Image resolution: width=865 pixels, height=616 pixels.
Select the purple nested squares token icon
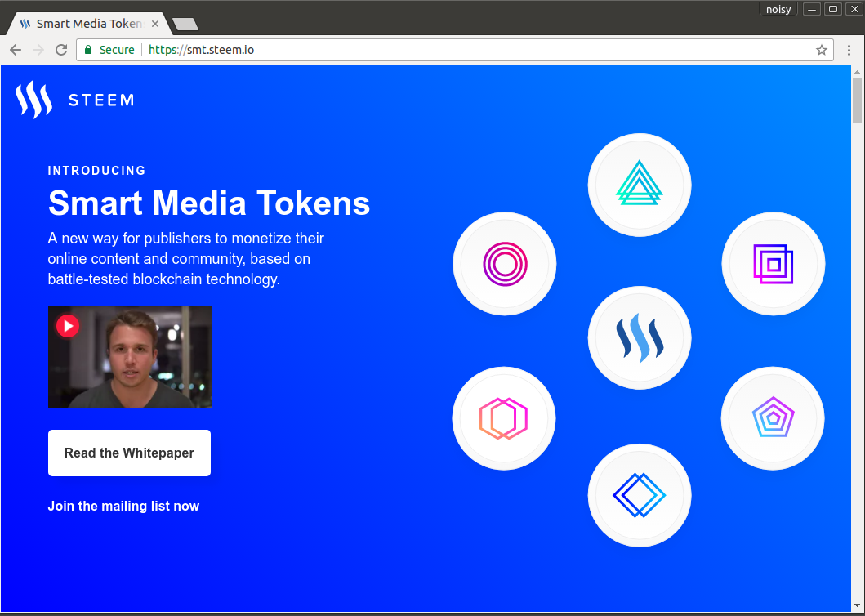pos(774,264)
